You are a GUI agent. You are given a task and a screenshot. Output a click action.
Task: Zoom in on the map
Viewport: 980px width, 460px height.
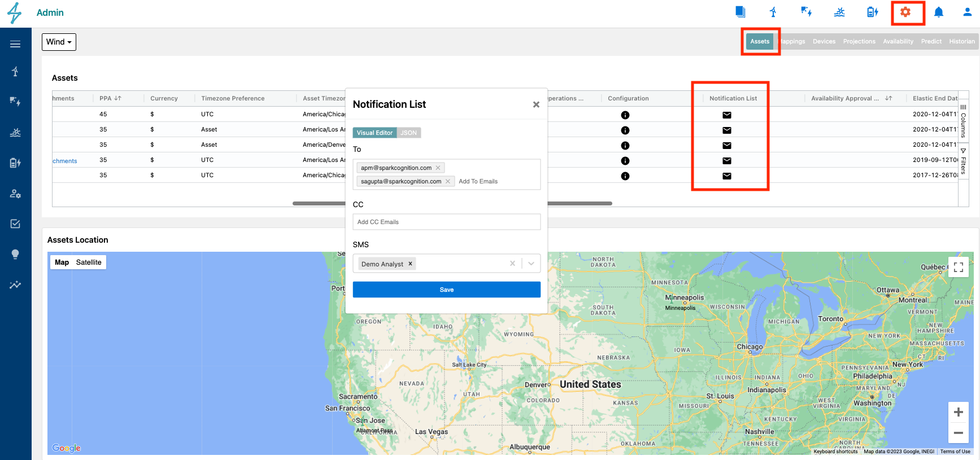click(959, 412)
